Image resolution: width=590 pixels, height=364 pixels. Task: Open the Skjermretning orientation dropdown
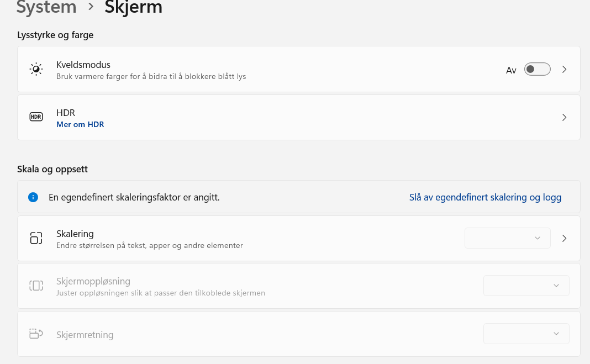click(526, 334)
